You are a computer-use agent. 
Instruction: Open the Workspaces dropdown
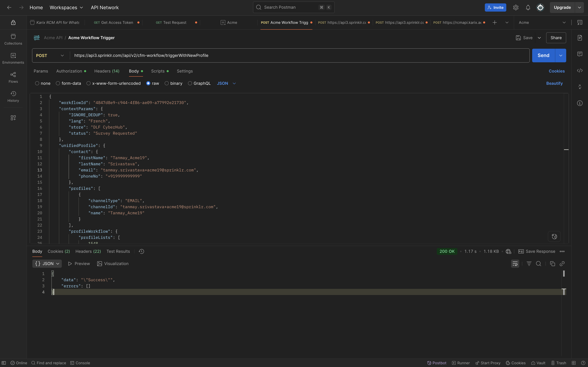[66, 7]
